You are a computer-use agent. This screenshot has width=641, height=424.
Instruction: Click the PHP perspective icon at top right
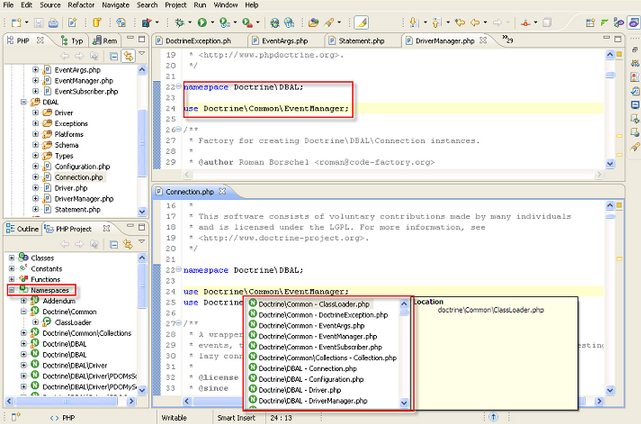[634, 22]
